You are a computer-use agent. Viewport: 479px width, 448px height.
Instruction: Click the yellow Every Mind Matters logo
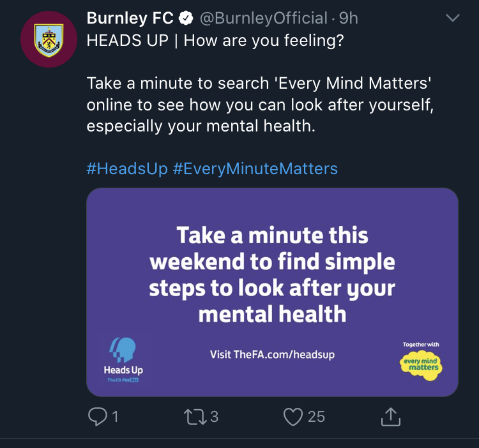(x=421, y=364)
